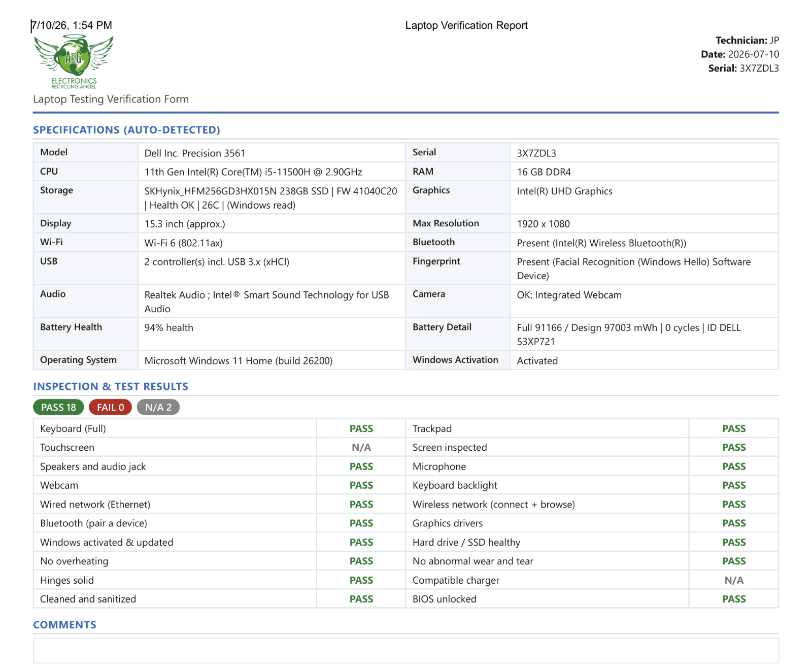
Task: Select the green PASS 18 badge
Action: tap(58, 407)
